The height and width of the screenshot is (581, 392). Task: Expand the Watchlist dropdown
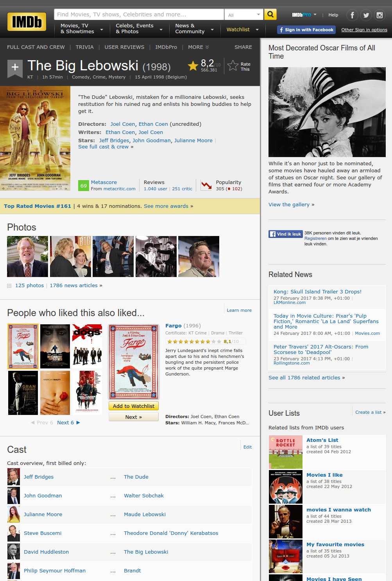[x=242, y=30]
